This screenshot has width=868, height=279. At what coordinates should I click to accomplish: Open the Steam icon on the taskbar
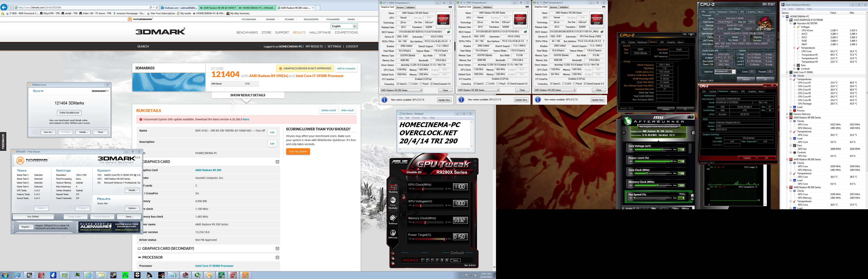(x=113, y=275)
